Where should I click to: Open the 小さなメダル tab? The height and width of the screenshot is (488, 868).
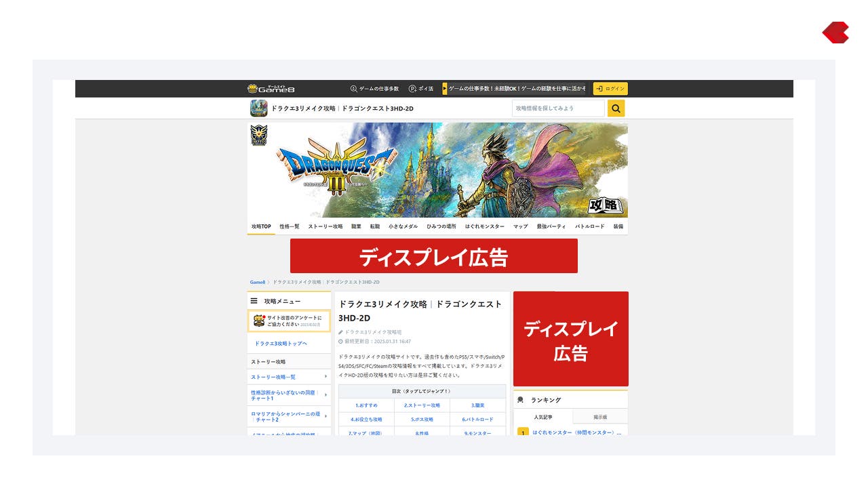[403, 226]
